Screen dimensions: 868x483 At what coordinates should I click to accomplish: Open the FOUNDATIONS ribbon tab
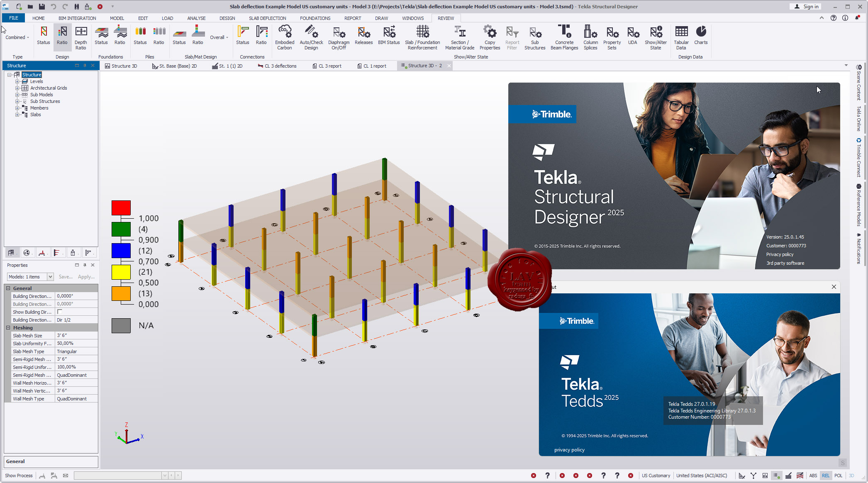coord(315,18)
